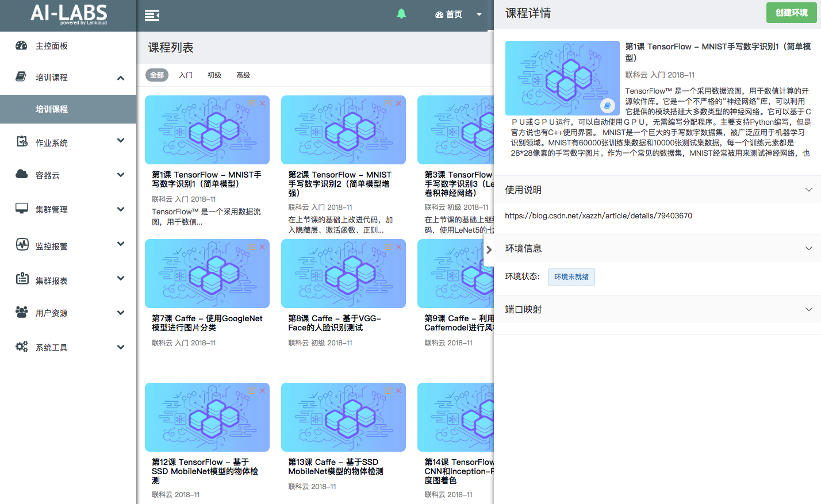Click the 创建环境 button
Image resolution: width=821 pixels, height=504 pixels.
coord(791,13)
